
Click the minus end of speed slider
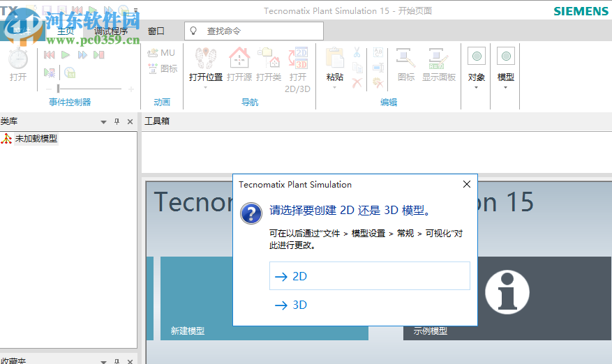[49, 89]
